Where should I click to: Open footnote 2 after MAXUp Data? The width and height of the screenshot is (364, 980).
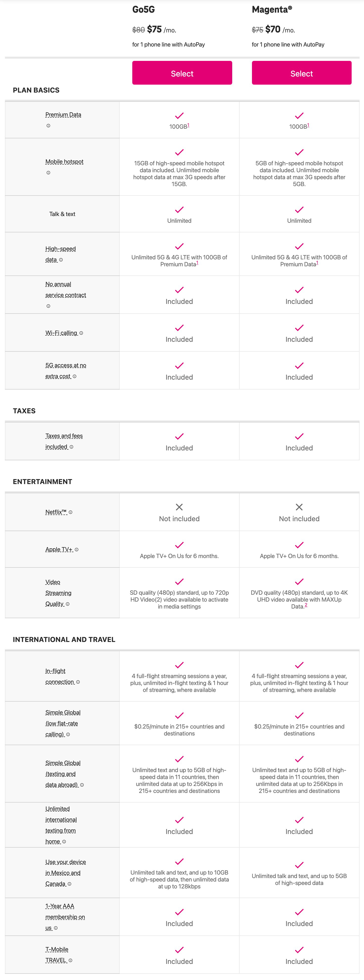[x=306, y=605]
